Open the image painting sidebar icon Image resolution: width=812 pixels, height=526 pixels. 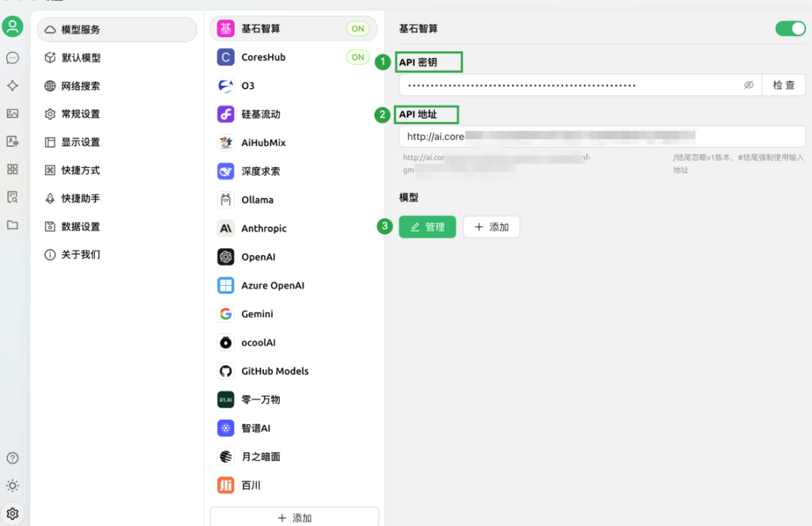(13, 114)
